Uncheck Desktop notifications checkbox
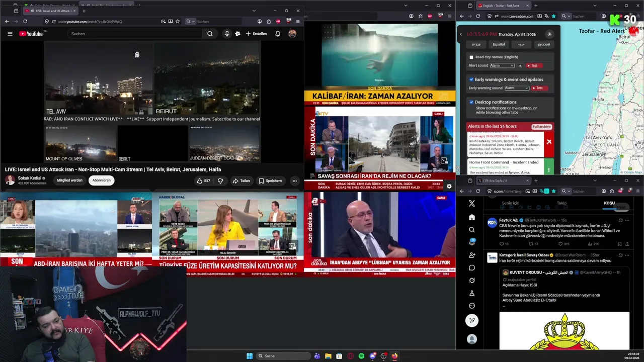This screenshot has width=644, height=362. 471,102
